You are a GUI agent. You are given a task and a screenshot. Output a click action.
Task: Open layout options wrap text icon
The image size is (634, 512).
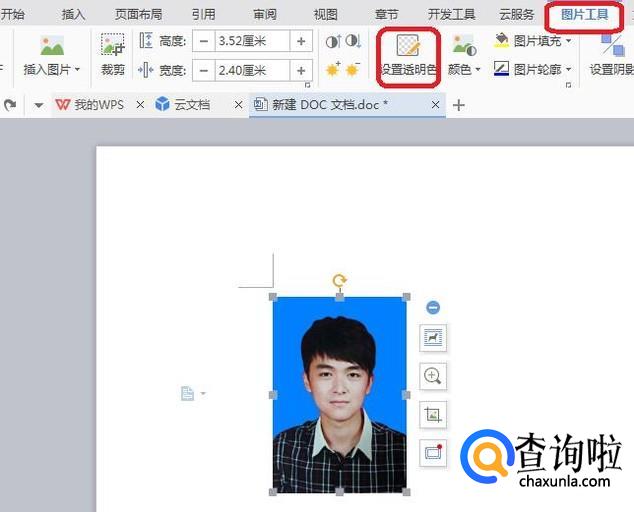click(433, 337)
